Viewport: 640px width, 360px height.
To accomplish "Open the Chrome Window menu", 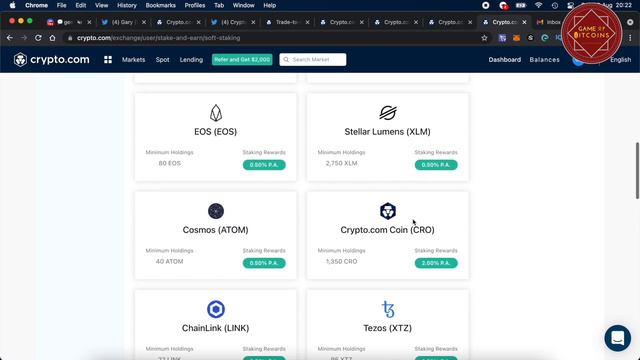I will tap(243, 5).
